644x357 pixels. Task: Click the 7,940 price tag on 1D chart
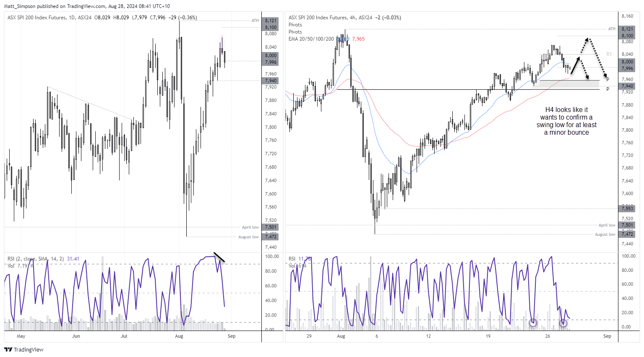(x=271, y=81)
